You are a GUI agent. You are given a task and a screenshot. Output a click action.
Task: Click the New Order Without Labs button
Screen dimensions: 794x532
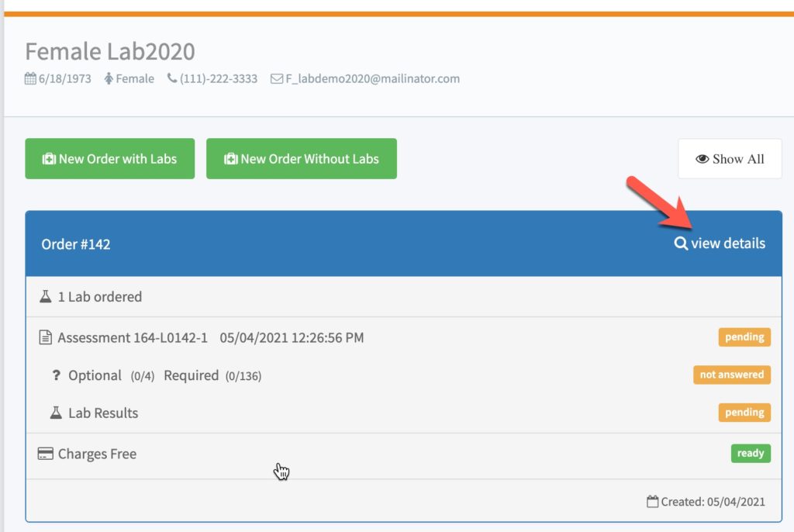tap(302, 158)
